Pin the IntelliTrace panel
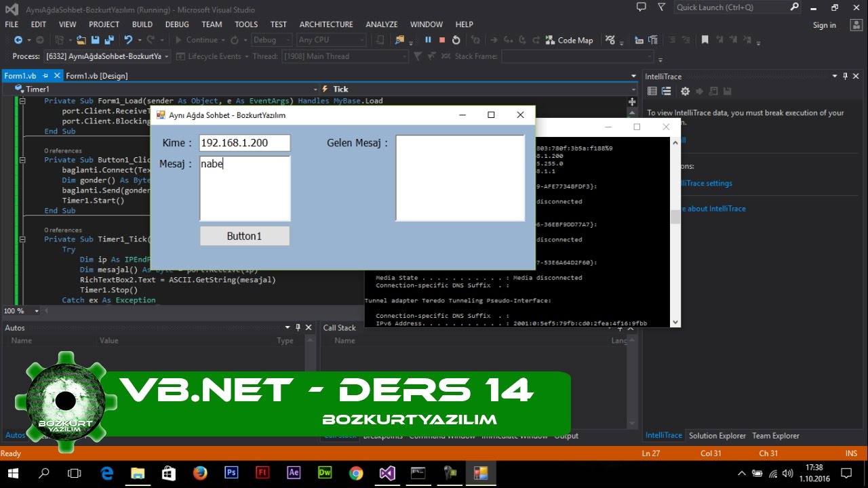Image resolution: width=868 pixels, height=488 pixels. tap(846, 76)
